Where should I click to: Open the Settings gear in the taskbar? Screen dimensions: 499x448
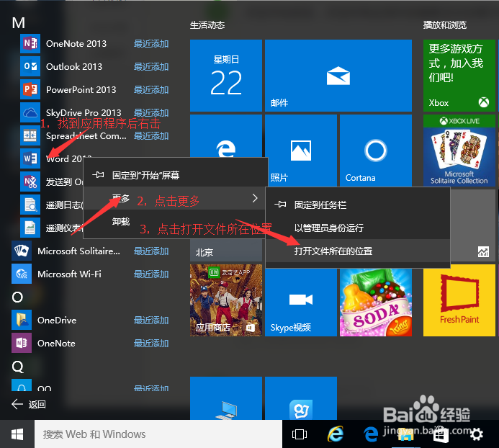click(x=477, y=434)
